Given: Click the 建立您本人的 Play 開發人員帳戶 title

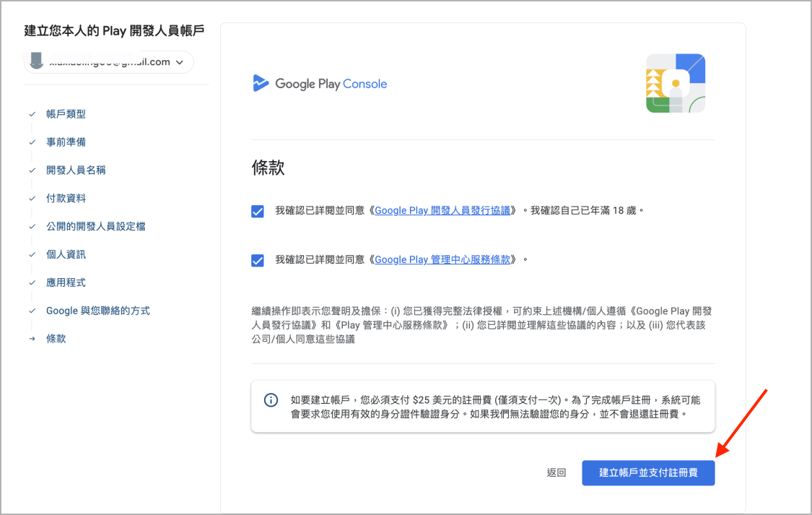Looking at the screenshot, I should pyautogui.click(x=115, y=31).
